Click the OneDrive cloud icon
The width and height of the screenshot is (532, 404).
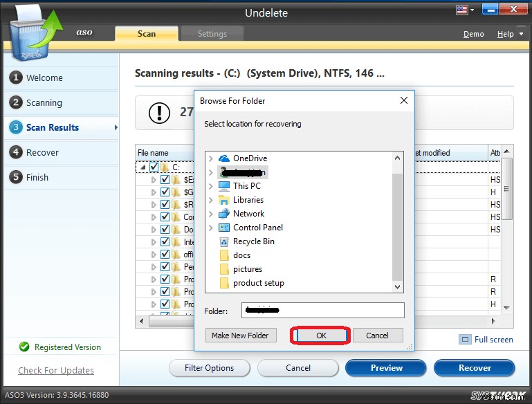pos(224,158)
